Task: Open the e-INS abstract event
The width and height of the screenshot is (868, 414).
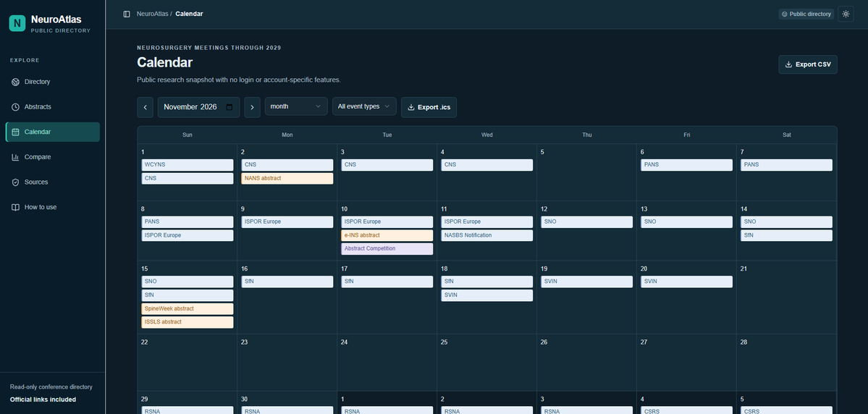Action: [x=387, y=235]
